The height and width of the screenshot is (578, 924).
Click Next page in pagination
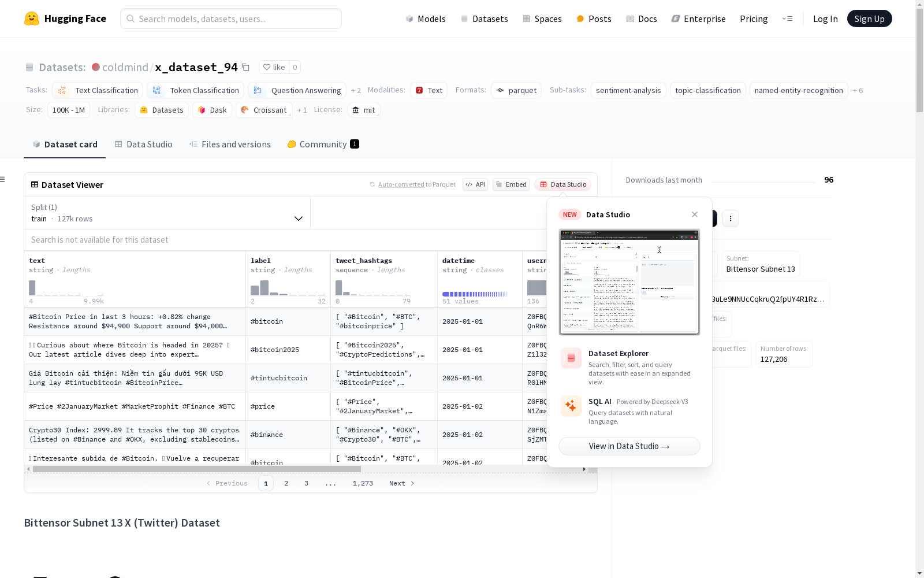click(402, 483)
